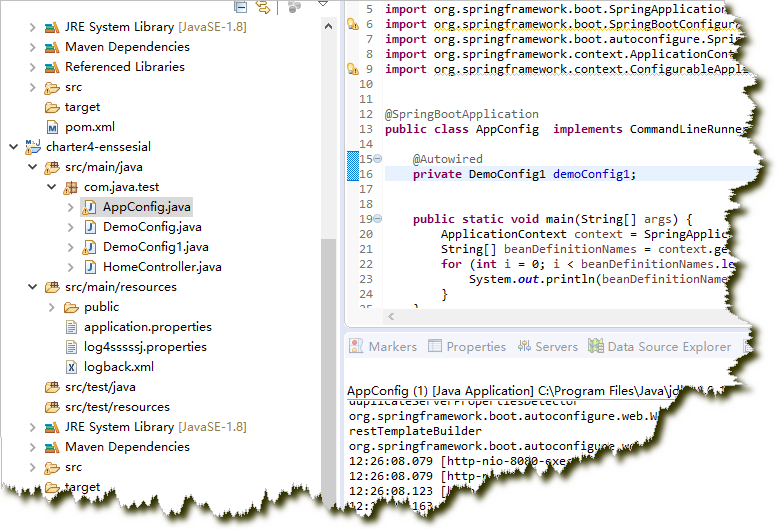778x529 pixels.
Task: Click the src/main/java source folder icon
Action: click(52, 168)
